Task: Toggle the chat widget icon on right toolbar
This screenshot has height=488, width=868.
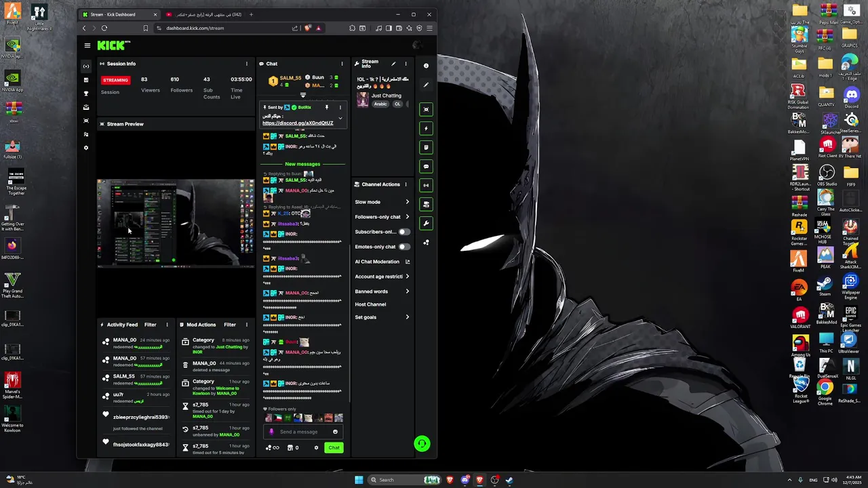Action: coord(426,166)
